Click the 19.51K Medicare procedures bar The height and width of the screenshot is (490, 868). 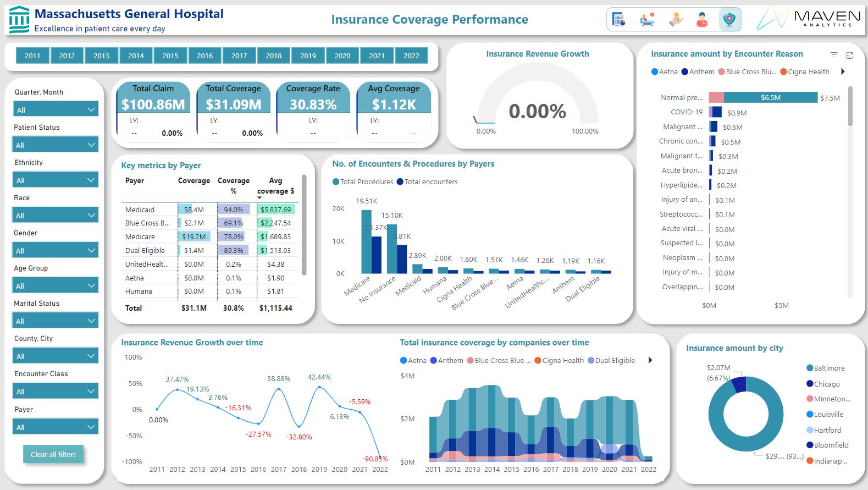point(366,241)
